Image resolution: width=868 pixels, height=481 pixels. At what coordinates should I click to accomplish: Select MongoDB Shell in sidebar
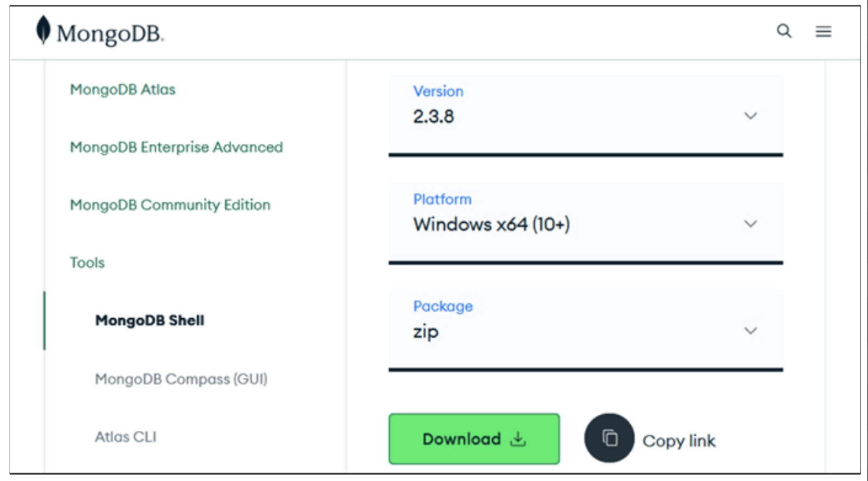tap(150, 320)
